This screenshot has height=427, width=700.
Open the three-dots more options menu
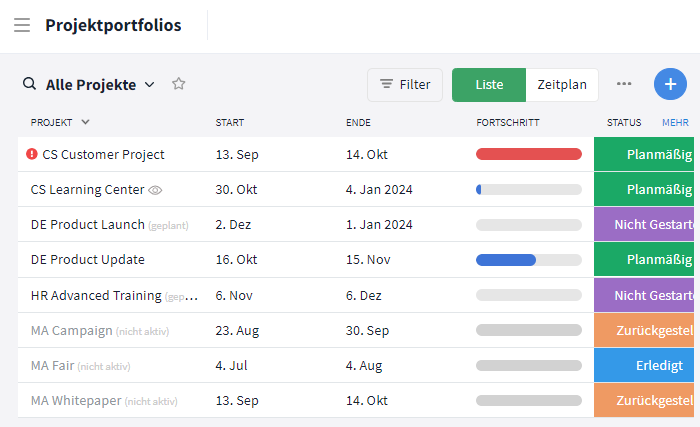click(624, 84)
